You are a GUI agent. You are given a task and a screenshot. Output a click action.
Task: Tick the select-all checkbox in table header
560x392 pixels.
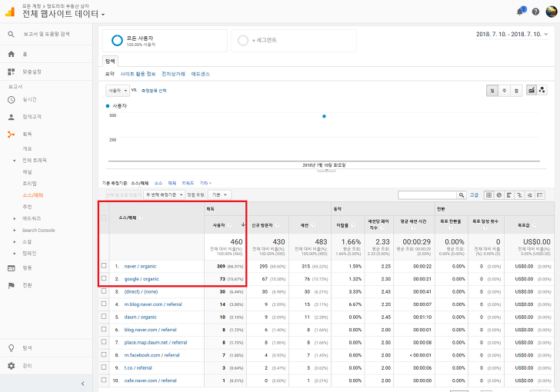[x=104, y=218]
